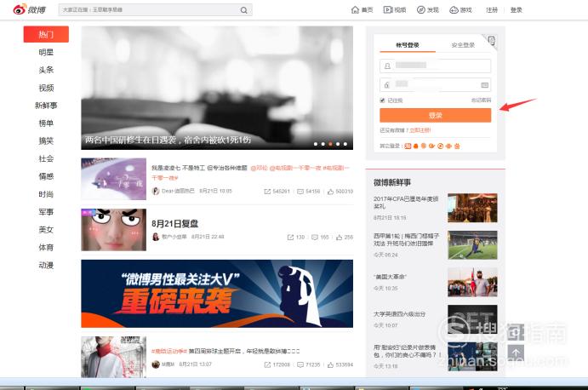
Task: Select 时尚 category in left sidebar
Action: tap(46, 194)
